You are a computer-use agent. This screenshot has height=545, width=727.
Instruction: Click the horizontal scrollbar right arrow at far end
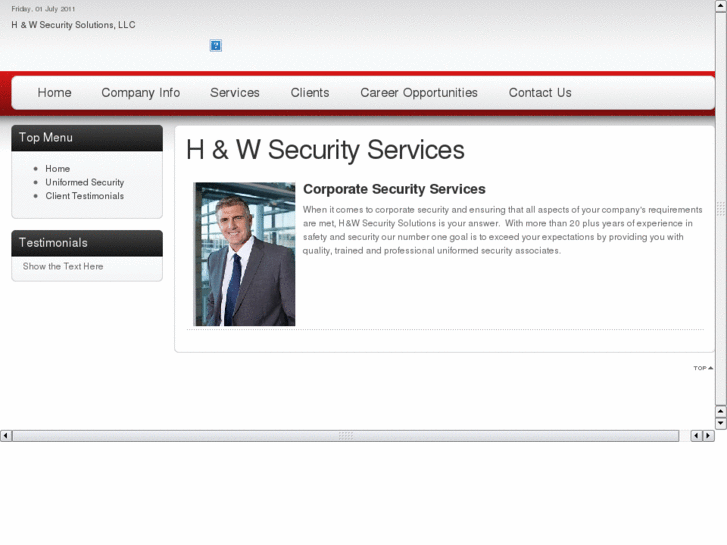tap(708, 436)
